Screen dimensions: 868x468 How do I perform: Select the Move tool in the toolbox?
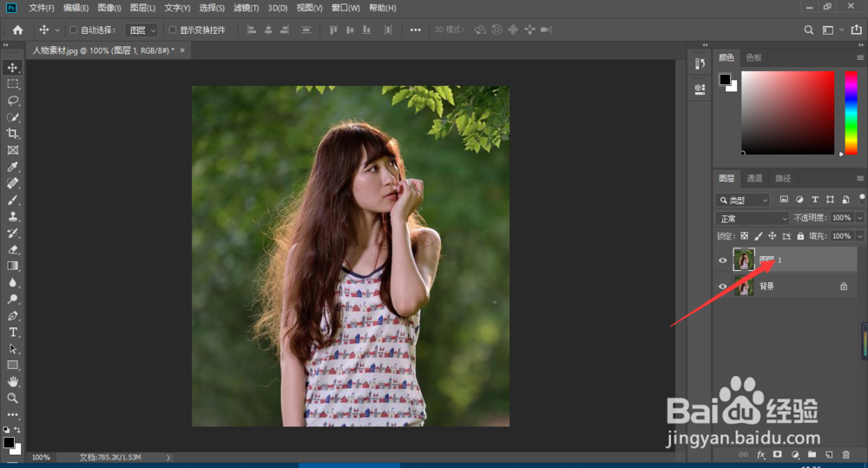(12, 68)
